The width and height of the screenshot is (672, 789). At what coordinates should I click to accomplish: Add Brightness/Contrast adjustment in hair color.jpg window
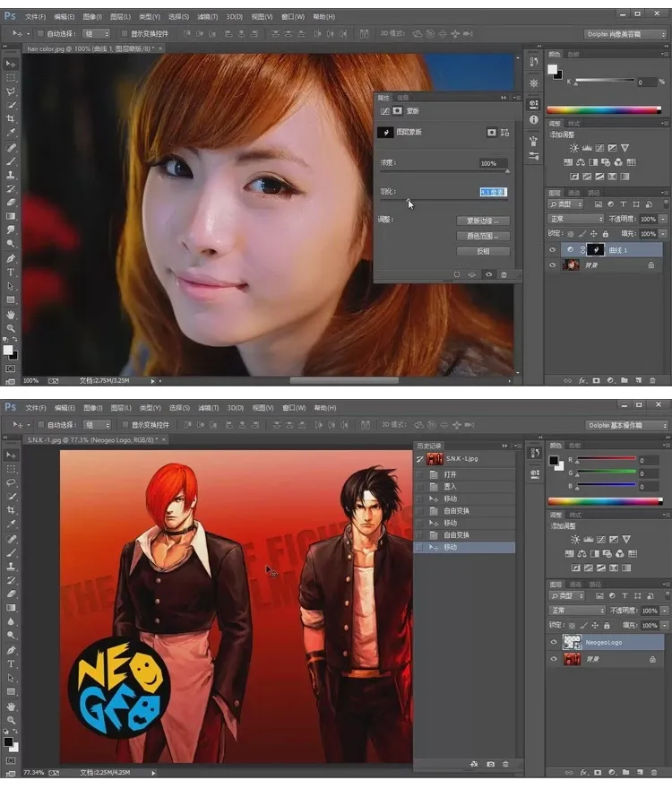[x=574, y=148]
